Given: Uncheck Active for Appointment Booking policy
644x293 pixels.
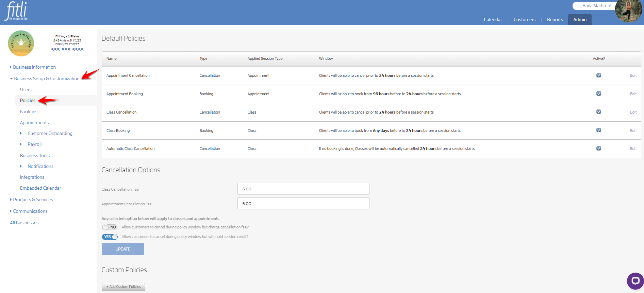Looking at the screenshot, I should 599,93.
